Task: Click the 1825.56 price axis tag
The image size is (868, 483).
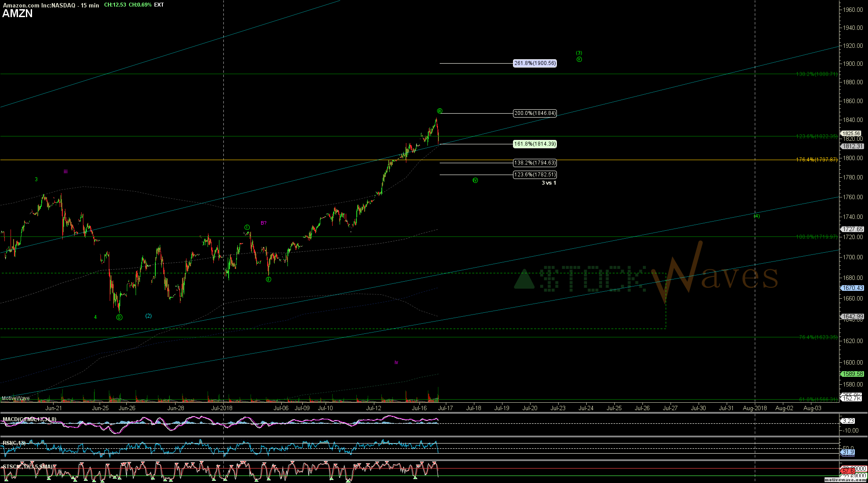Action: 851,133
